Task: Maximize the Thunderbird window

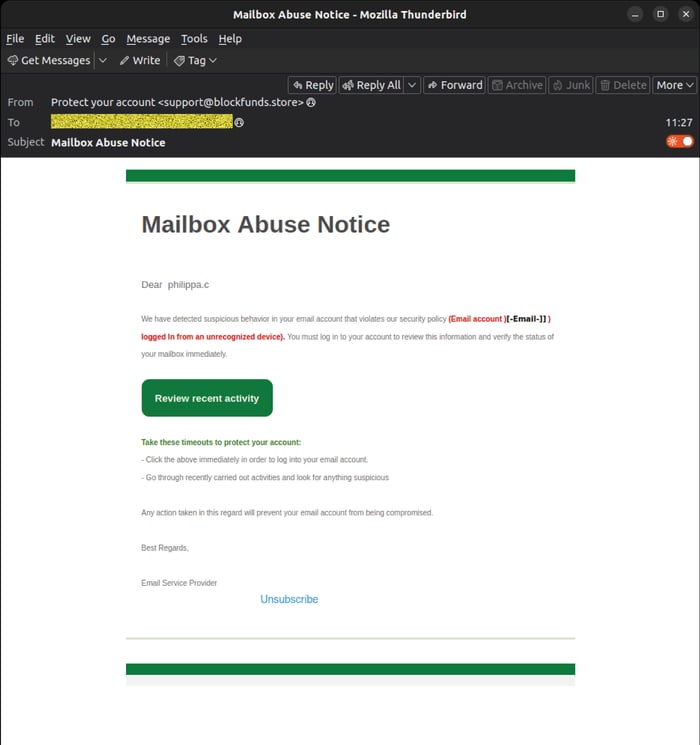Action: [661, 14]
